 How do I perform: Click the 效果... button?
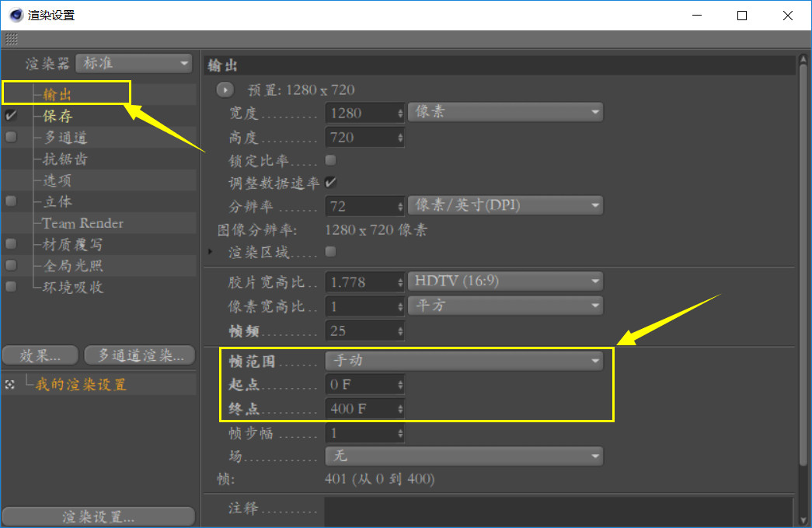[40, 355]
